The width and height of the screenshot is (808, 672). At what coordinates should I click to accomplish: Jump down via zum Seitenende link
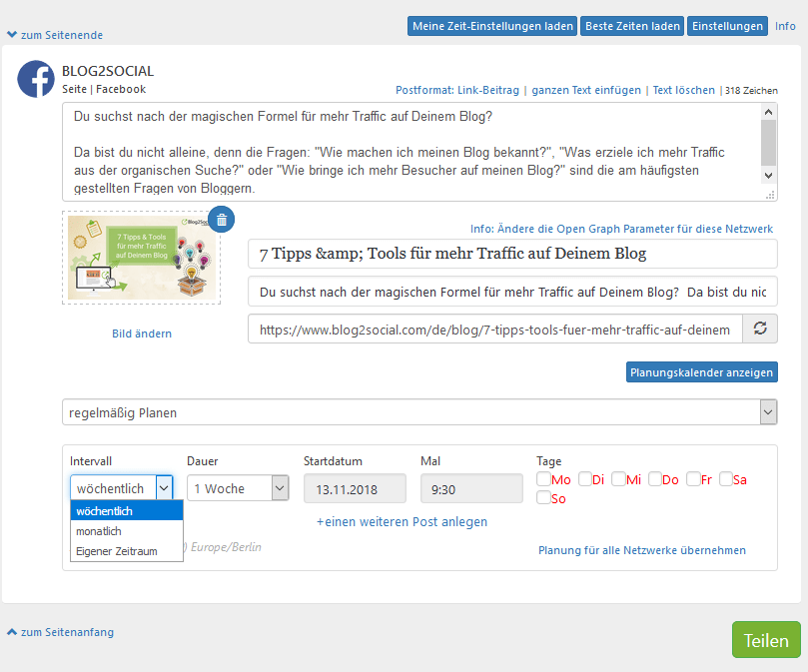[x=61, y=35]
